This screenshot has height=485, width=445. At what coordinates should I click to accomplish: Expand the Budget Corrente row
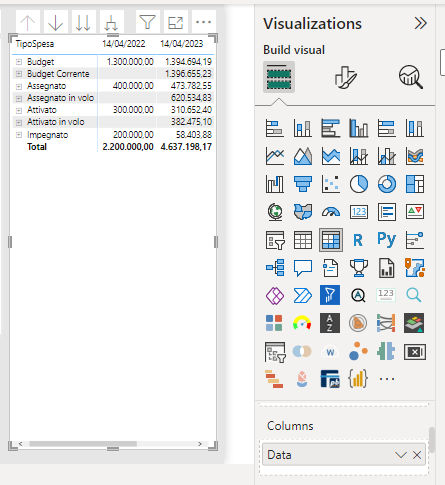(x=19, y=74)
